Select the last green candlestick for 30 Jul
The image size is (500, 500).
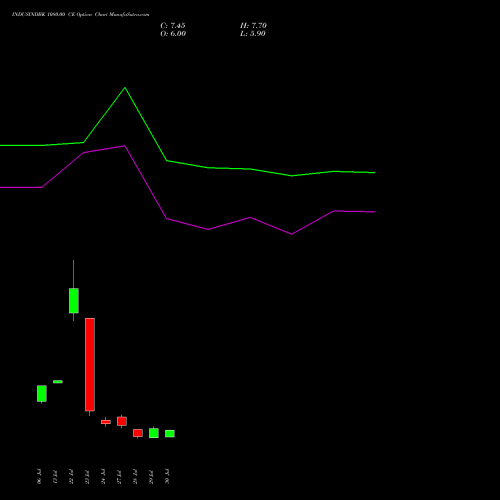click(x=170, y=433)
